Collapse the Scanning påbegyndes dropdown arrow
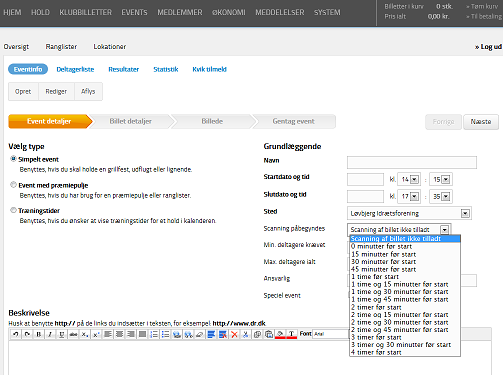The image size is (503, 375). click(444, 230)
